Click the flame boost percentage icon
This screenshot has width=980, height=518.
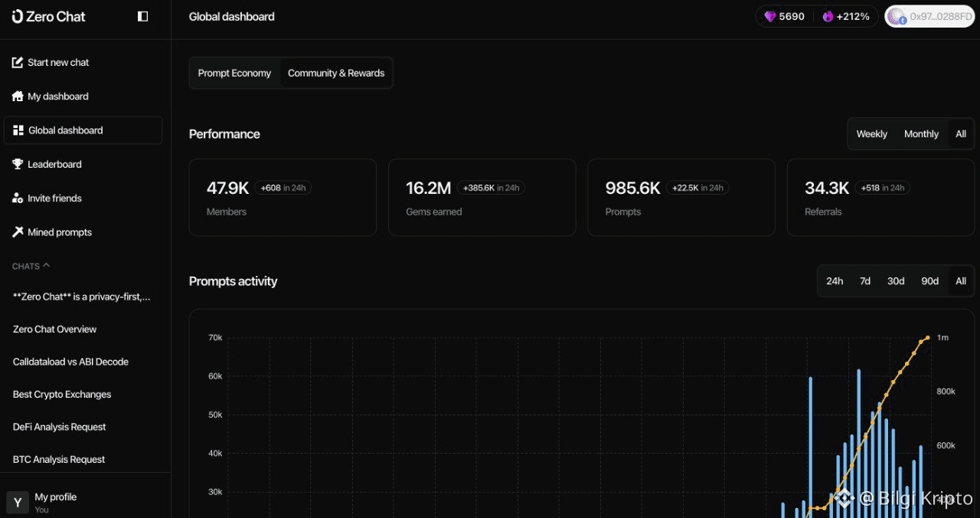828,16
